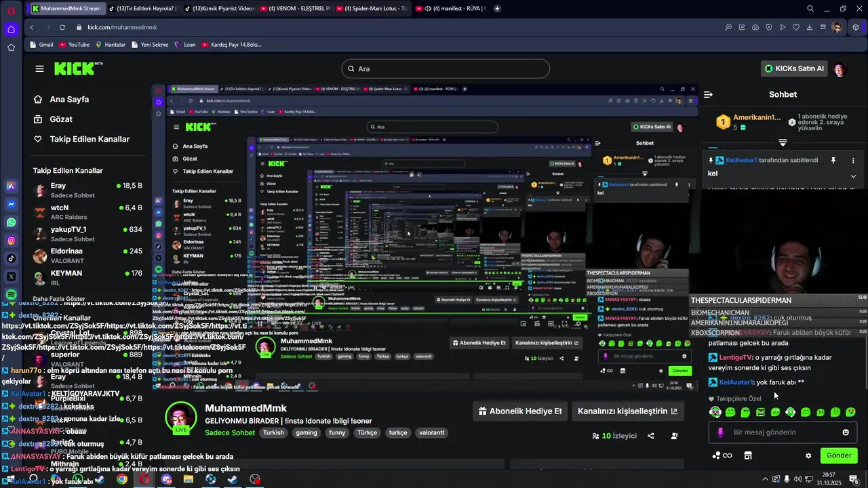
Task: Open the three-dot menu on the pinned message
Action: [853, 161]
